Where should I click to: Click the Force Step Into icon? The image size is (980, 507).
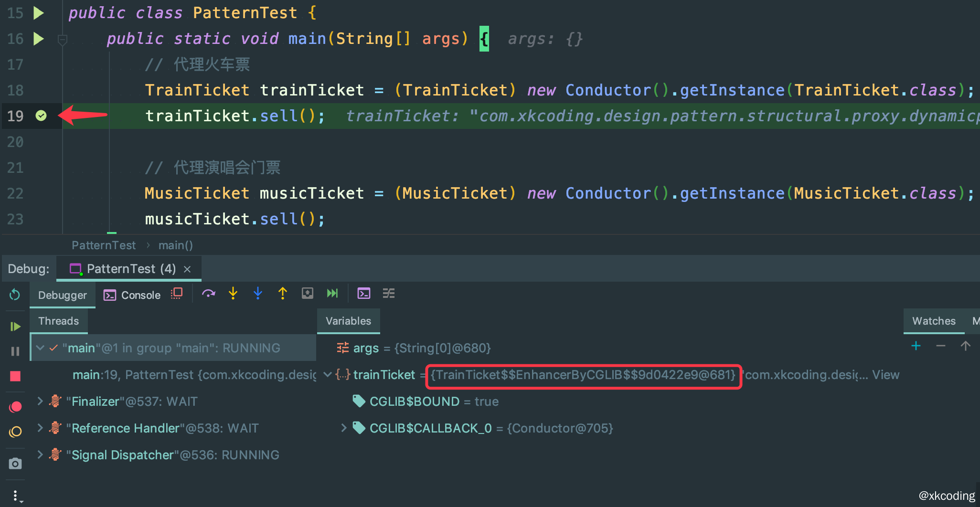click(258, 294)
